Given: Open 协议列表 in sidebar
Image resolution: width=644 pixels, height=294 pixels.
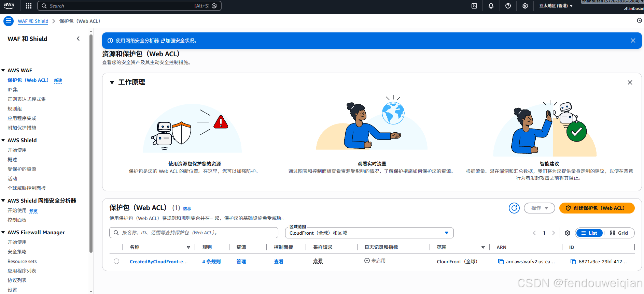Looking at the screenshot, I should [x=17, y=280].
